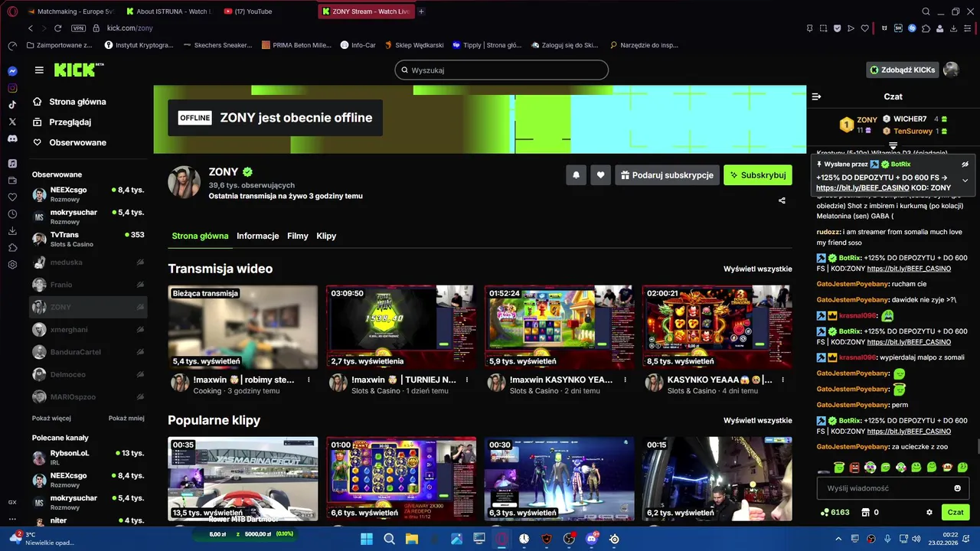Image resolution: width=980 pixels, height=551 pixels.
Task: Open the music player sidebar icon
Action: (x=12, y=164)
